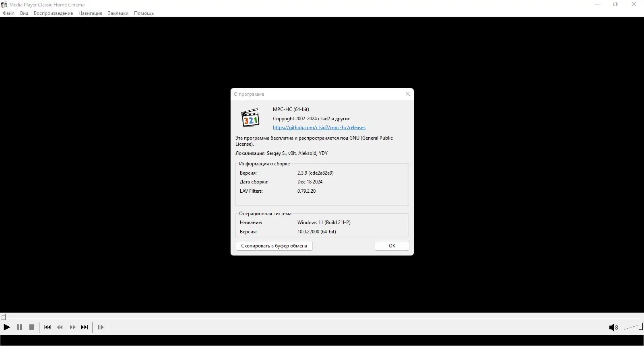The width and height of the screenshot is (644, 346).
Task: Close the О программе dialog
Action: pos(408,94)
